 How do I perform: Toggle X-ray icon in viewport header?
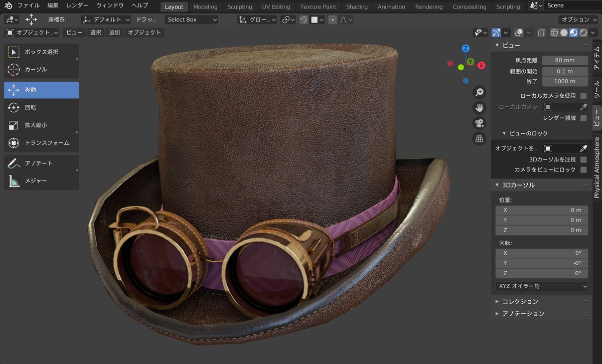coord(542,33)
